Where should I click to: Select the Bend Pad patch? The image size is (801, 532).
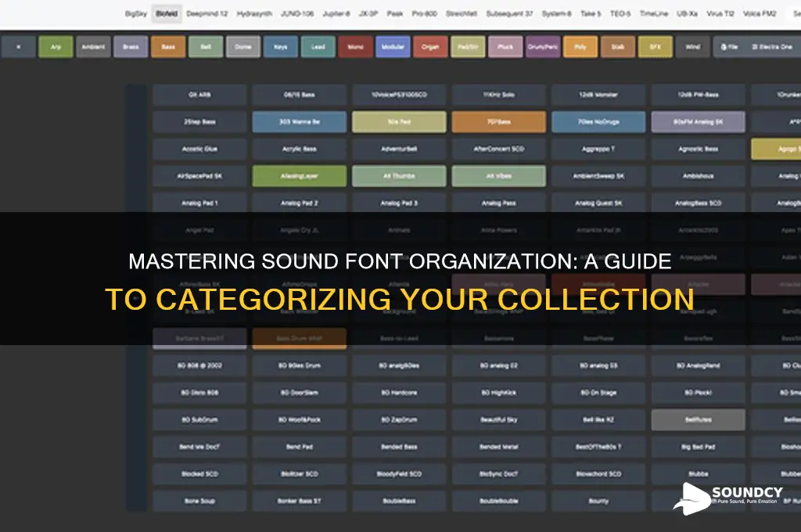point(300,448)
